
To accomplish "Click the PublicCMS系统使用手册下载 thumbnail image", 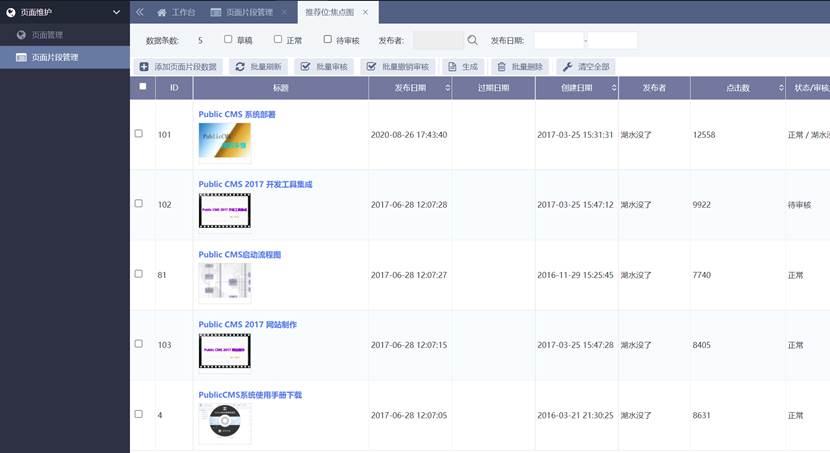I will [x=224, y=422].
